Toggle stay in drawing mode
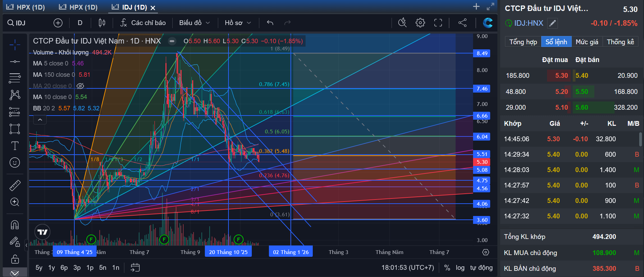Image resolution: width=644 pixels, height=277 pixels. 15,242
